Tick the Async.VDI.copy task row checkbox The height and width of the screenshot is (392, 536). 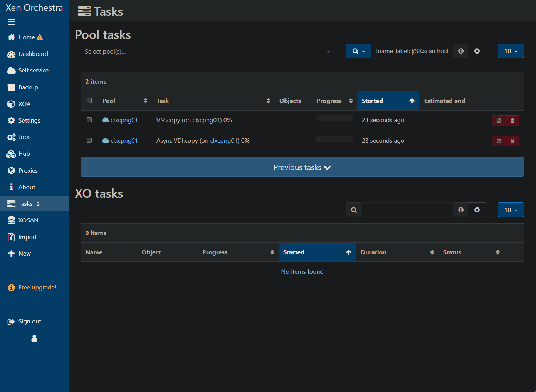pyautogui.click(x=89, y=140)
